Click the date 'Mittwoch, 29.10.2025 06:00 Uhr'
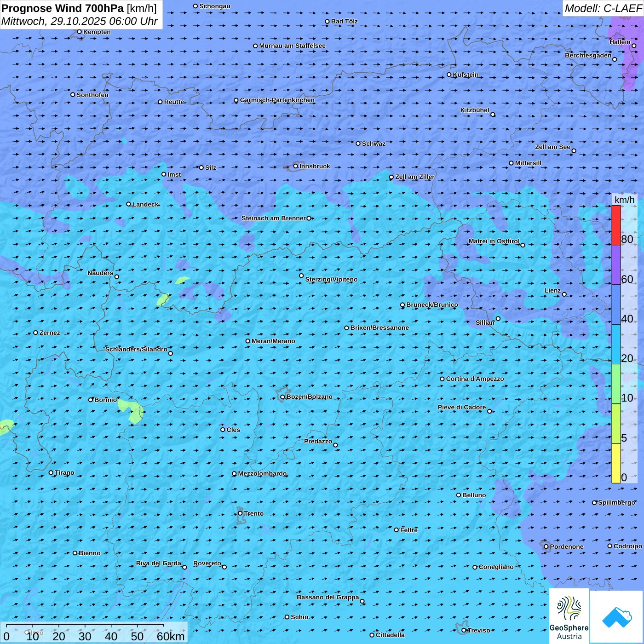 coord(80,21)
